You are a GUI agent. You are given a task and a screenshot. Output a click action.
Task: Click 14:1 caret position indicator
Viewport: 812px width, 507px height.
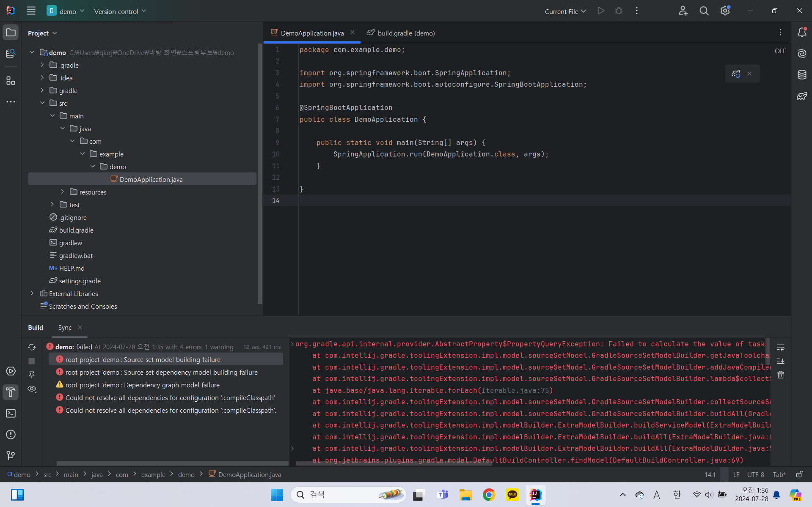[710, 474]
